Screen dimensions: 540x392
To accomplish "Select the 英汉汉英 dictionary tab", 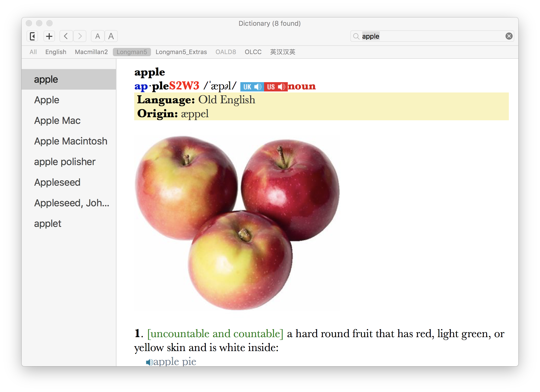I will tap(283, 52).
